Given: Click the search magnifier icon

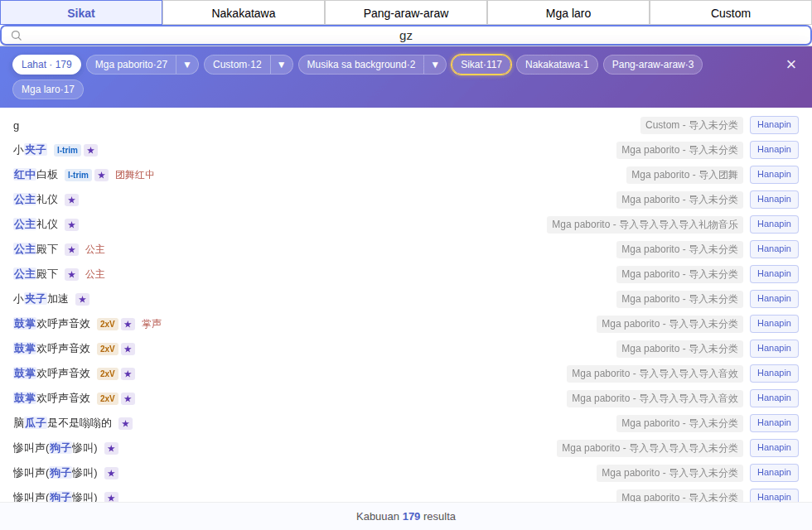Looking at the screenshot, I should click(x=16, y=35).
